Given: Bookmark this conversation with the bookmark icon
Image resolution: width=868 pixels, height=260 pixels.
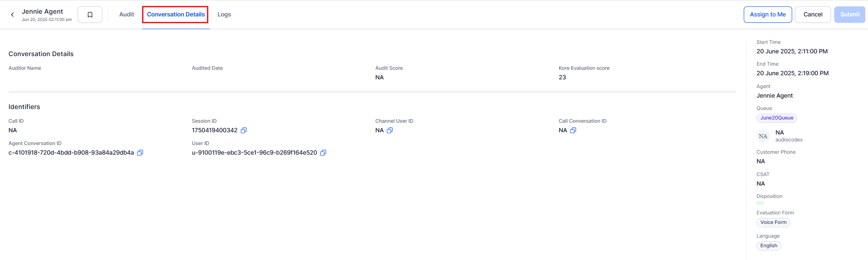Looking at the screenshot, I should pyautogui.click(x=90, y=15).
